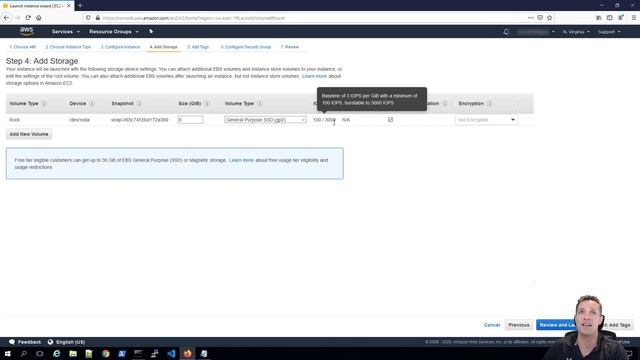Go to step 7 Review

pyautogui.click(x=290, y=47)
